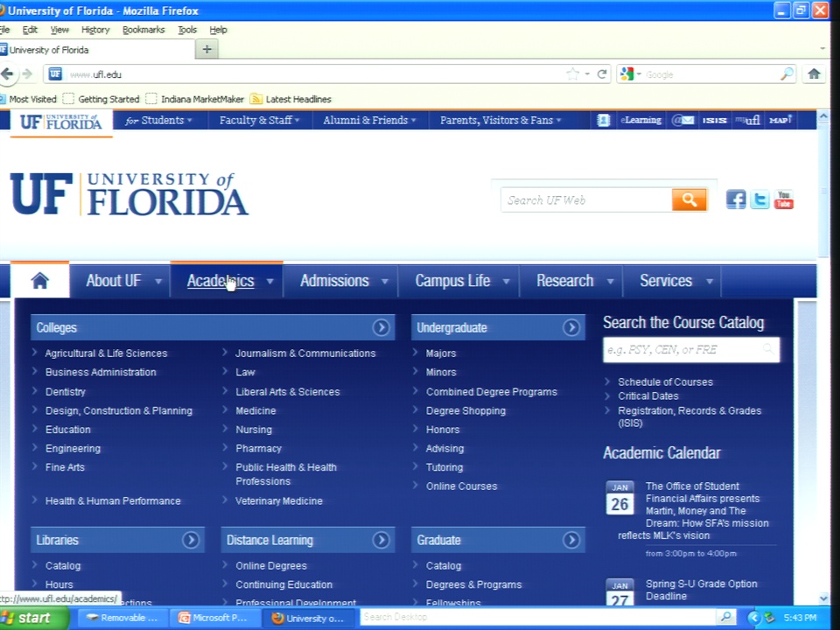Open the ISIS icon in the top bar

tap(715, 120)
